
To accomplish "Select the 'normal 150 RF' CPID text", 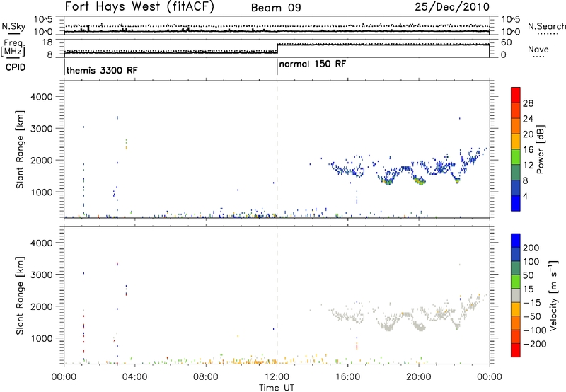I will pyautogui.click(x=312, y=64).
